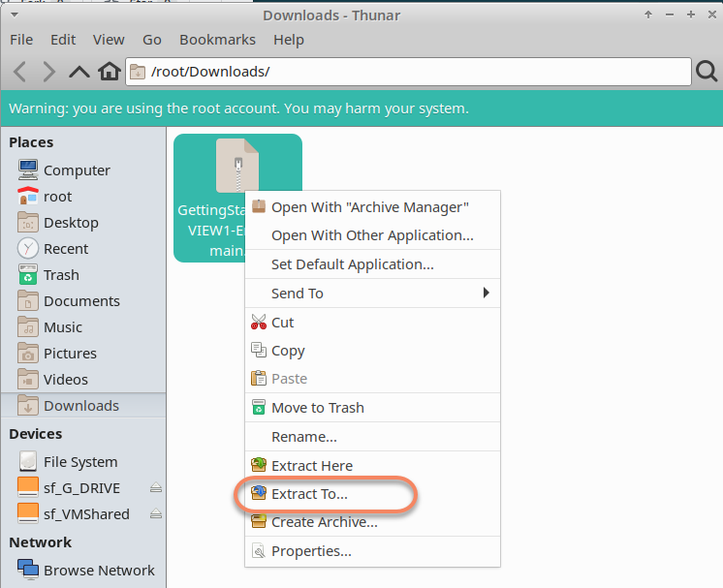
Task: Click Open With "Archive Manager"
Action: pyautogui.click(x=372, y=207)
